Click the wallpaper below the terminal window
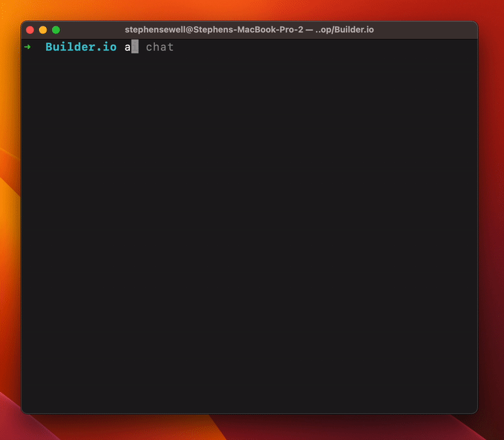This screenshot has height=440, width=504. click(x=252, y=428)
